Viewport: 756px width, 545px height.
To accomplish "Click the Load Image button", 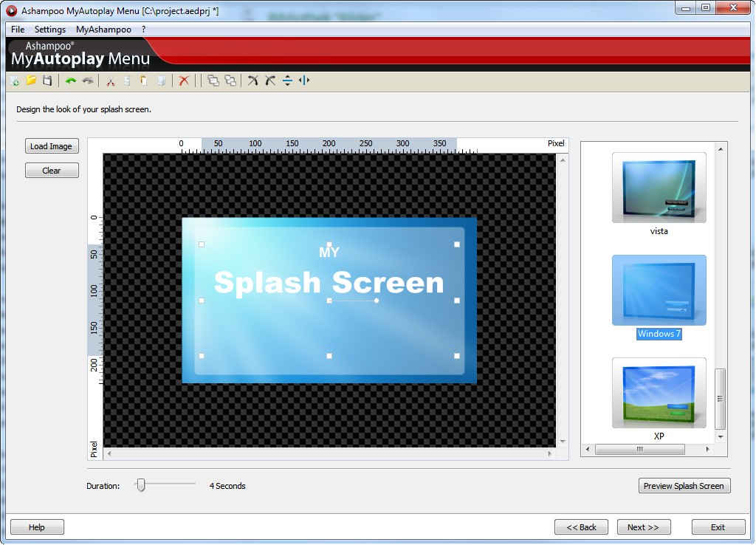I will tap(52, 146).
